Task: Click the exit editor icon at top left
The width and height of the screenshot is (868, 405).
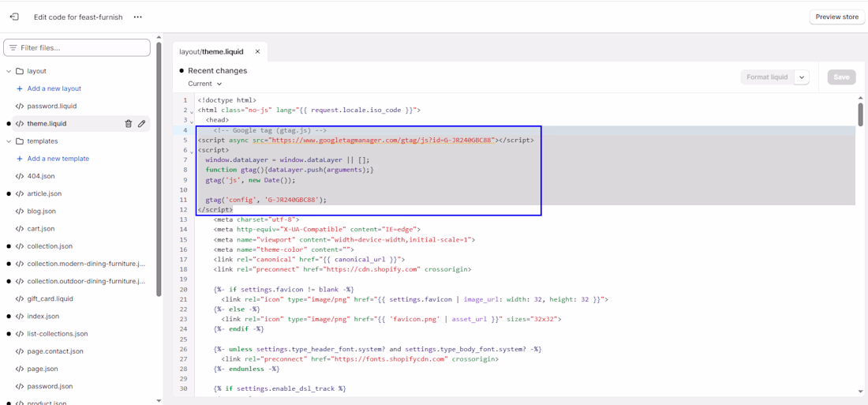Action: (x=15, y=17)
